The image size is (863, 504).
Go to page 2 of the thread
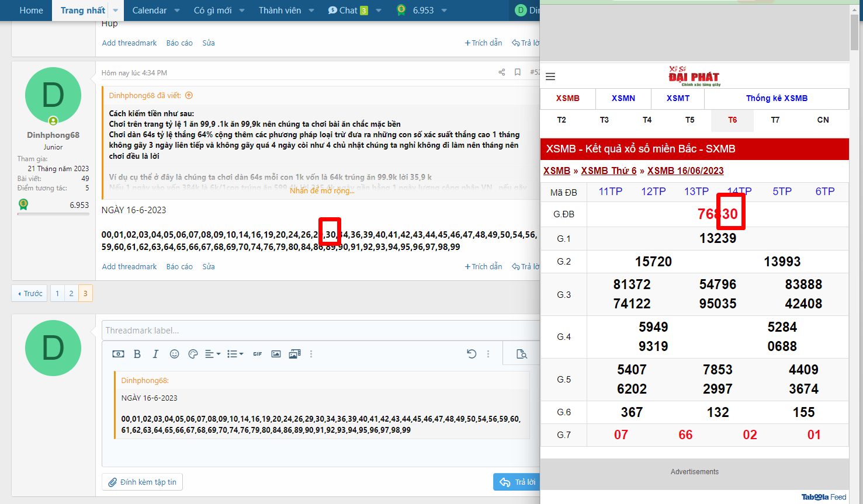pyautogui.click(x=71, y=293)
